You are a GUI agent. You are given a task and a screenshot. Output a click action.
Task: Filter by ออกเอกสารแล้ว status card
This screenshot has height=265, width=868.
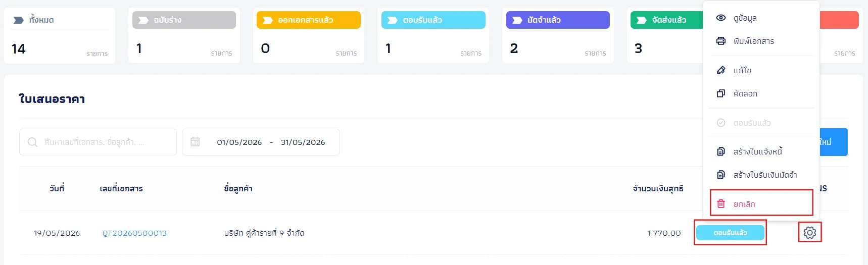(x=309, y=35)
